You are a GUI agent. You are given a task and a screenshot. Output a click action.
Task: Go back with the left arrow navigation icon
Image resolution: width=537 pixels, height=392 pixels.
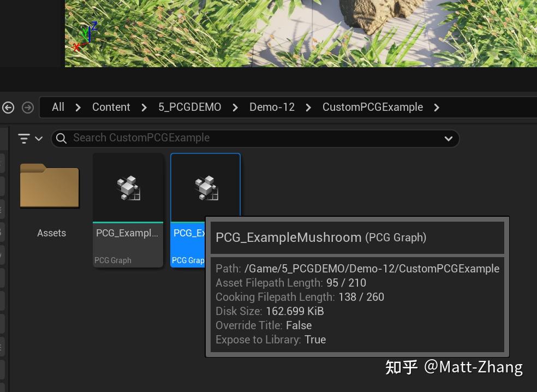point(8,108)
